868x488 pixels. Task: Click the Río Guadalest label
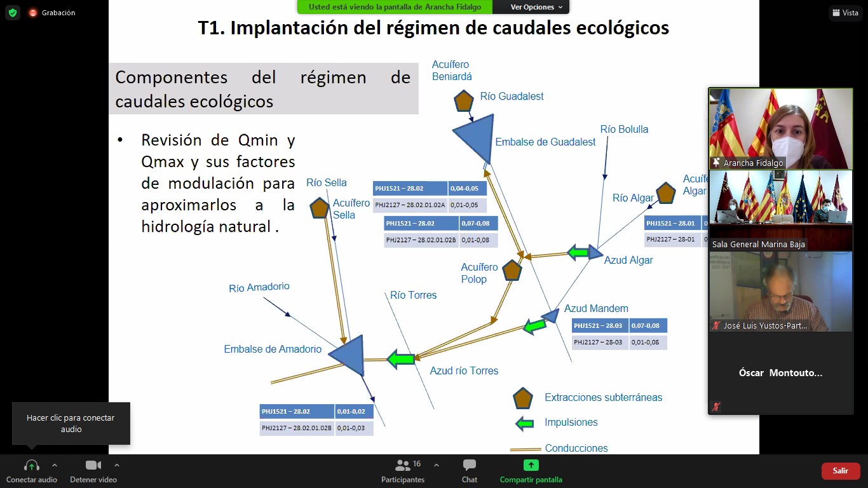[x=512, y=97]
